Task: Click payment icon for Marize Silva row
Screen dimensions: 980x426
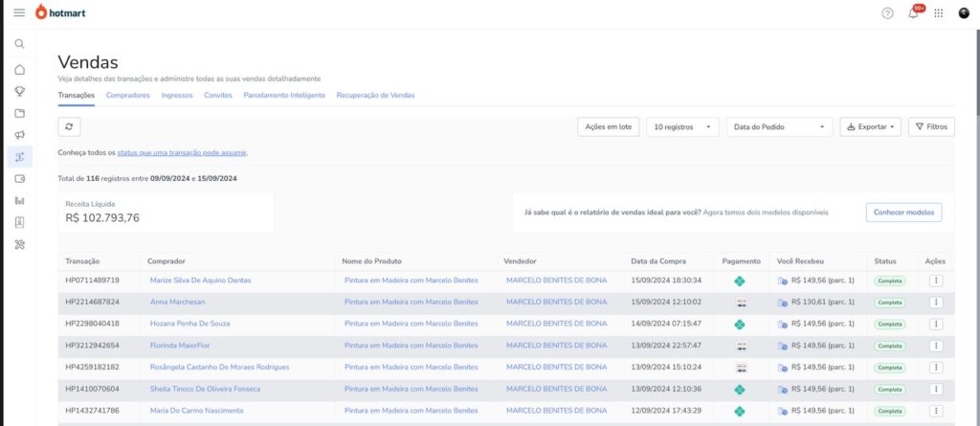Action: (x=740, y=280)
